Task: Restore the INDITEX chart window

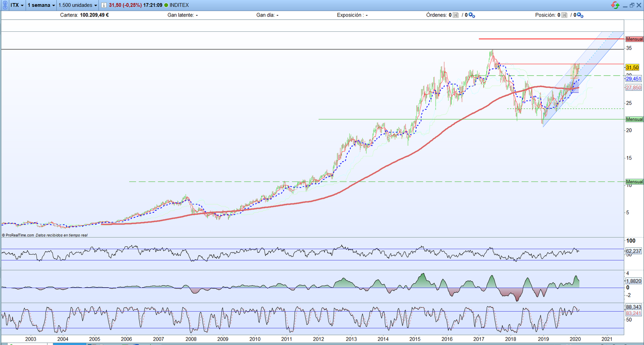Action: click(x=632, y=5)
